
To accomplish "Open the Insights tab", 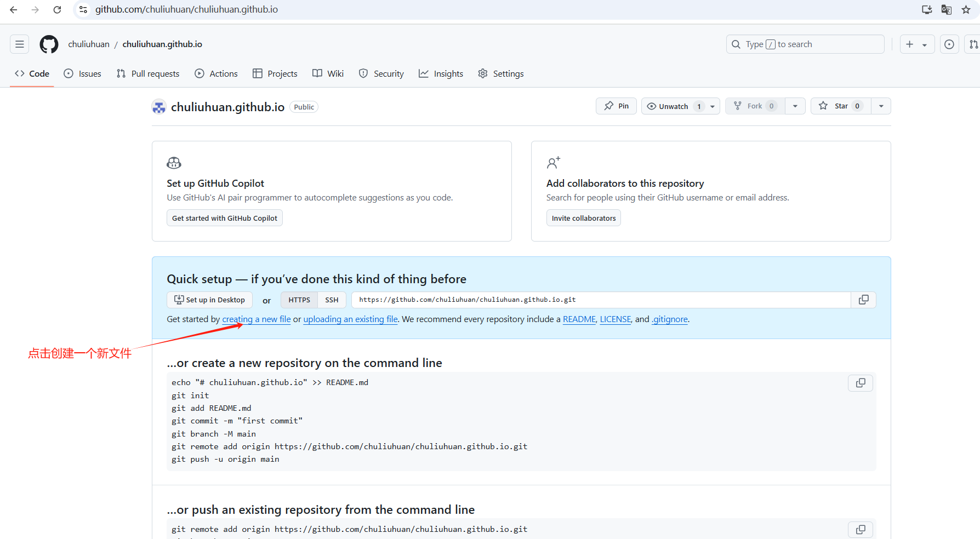I will click(441, 73).
